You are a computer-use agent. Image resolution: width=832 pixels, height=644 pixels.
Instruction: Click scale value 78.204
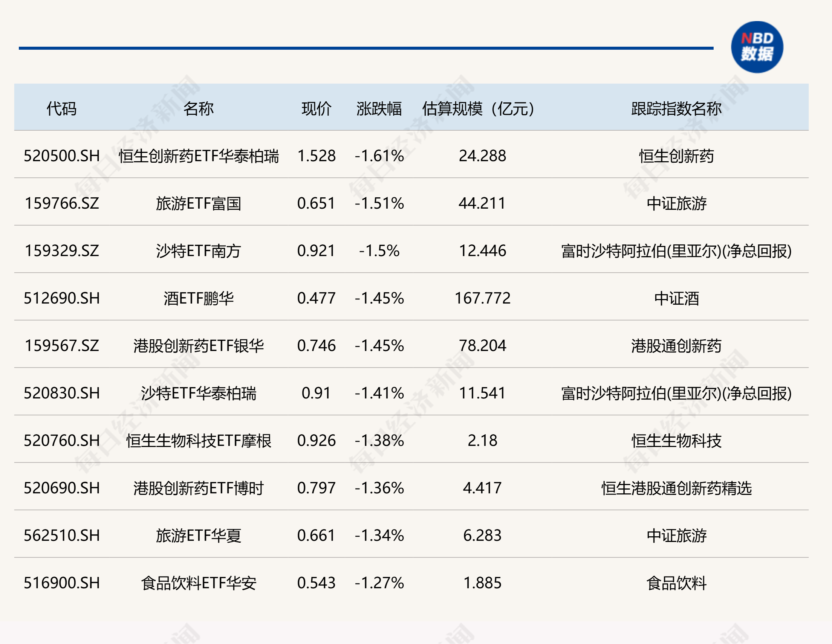click(482, 346)
